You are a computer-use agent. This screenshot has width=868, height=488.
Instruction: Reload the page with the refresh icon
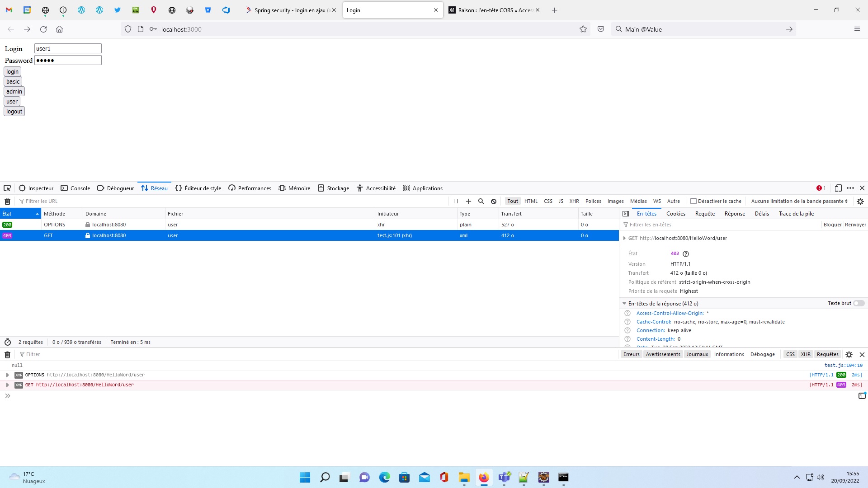coord(43,29)
